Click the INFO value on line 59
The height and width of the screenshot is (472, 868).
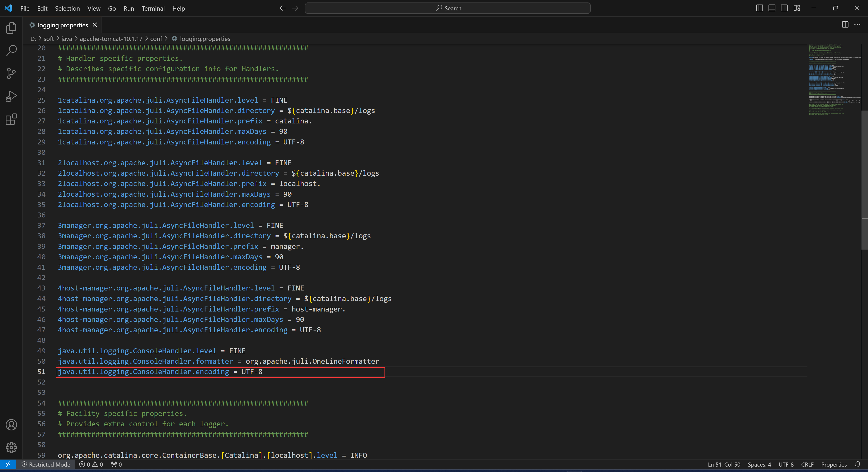[359, 455]
